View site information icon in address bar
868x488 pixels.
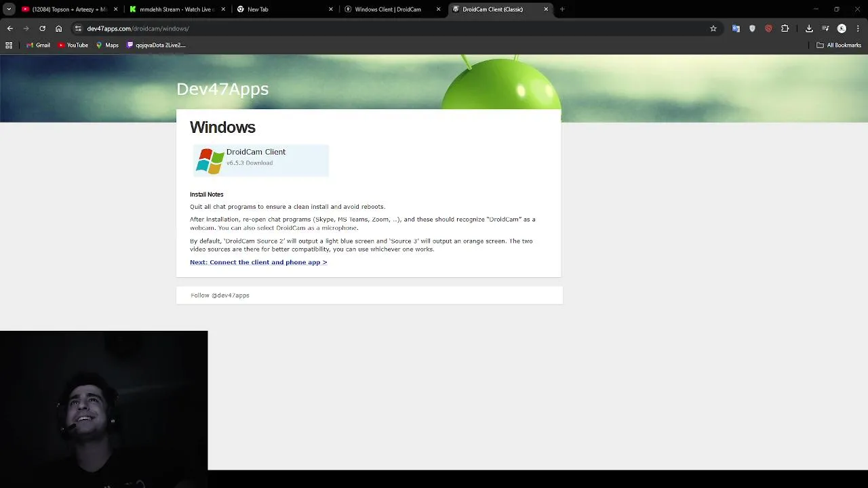(x=78, y=28)
